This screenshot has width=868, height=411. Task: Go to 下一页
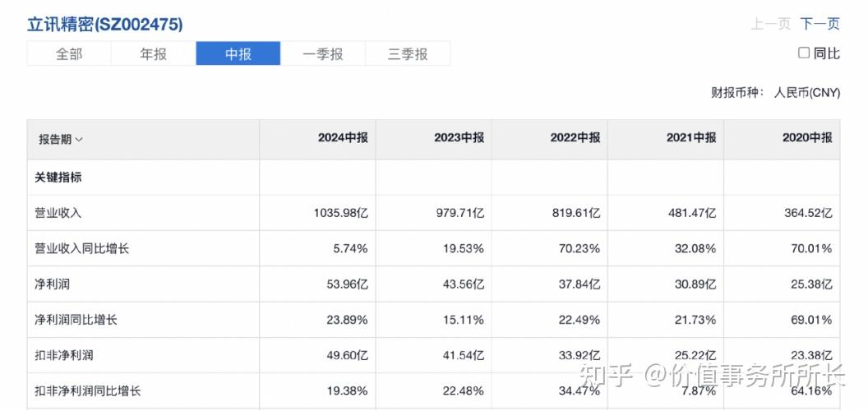click(x=820, y=24)
